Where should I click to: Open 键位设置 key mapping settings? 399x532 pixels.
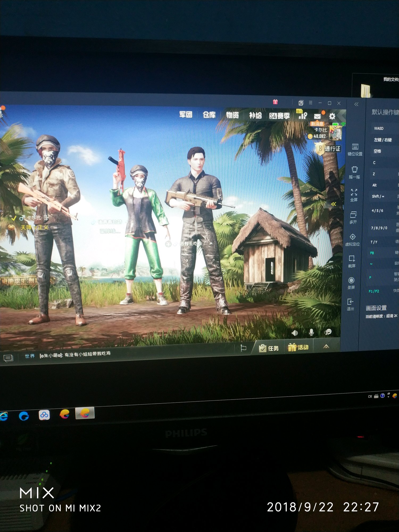pyautogui.click(x=355, y=150)
